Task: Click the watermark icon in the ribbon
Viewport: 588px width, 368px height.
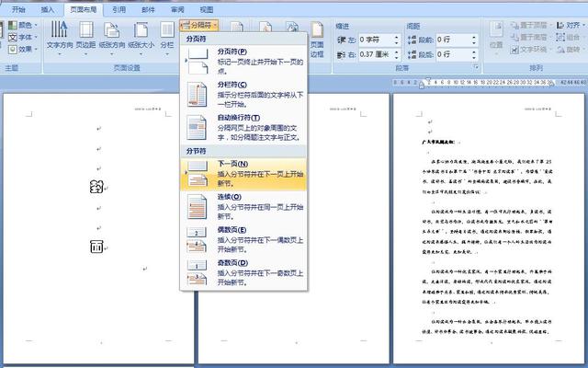Action: coord(266,27)
